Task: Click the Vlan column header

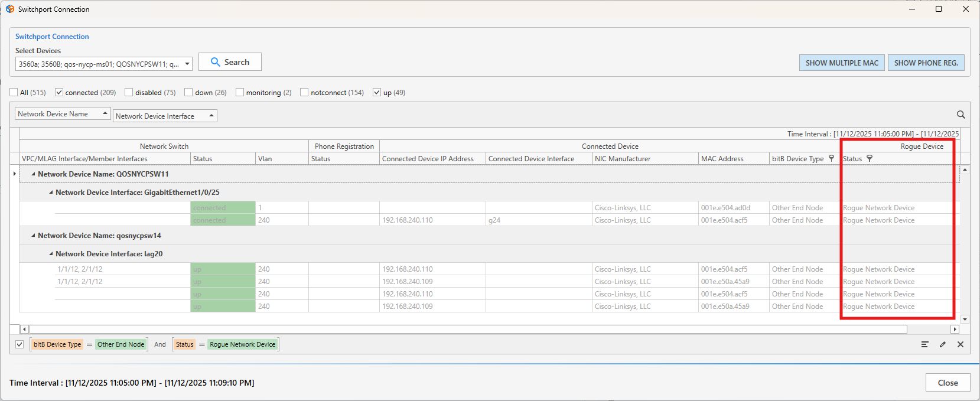Action: (x=282, y=158)
